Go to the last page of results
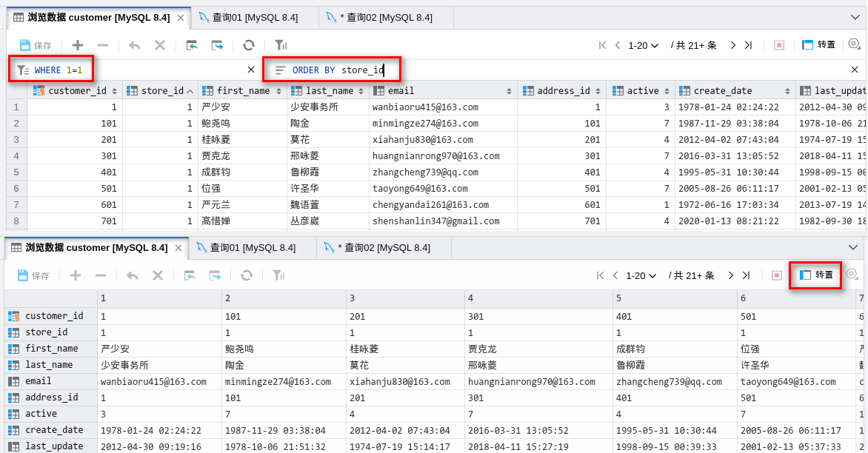Screen dimensions: 868x453 pos(748,45)
